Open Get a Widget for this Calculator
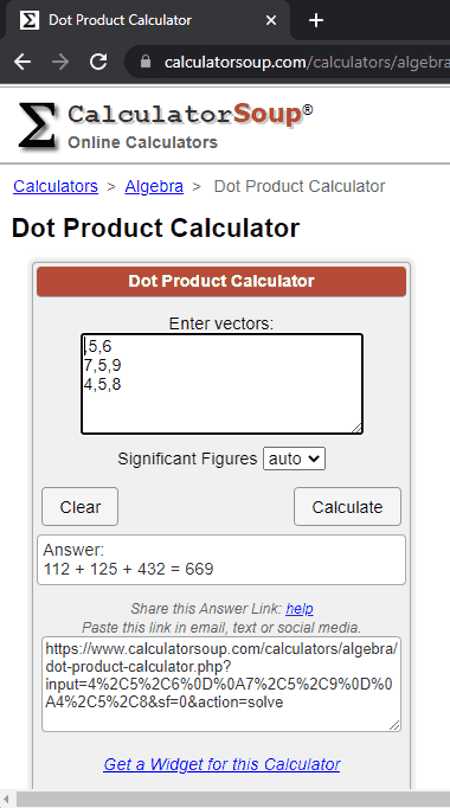This screenshot has width=450, height=808. (222, 764)
